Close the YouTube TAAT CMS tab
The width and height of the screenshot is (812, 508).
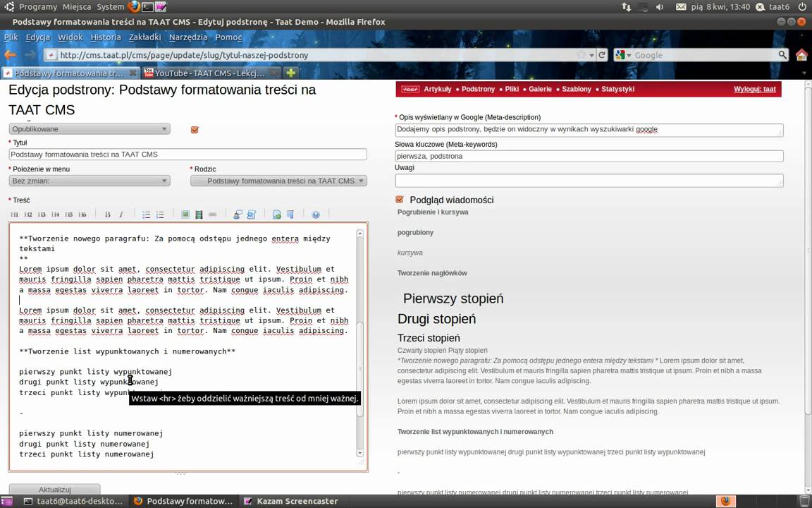click(x=274, y=73)
